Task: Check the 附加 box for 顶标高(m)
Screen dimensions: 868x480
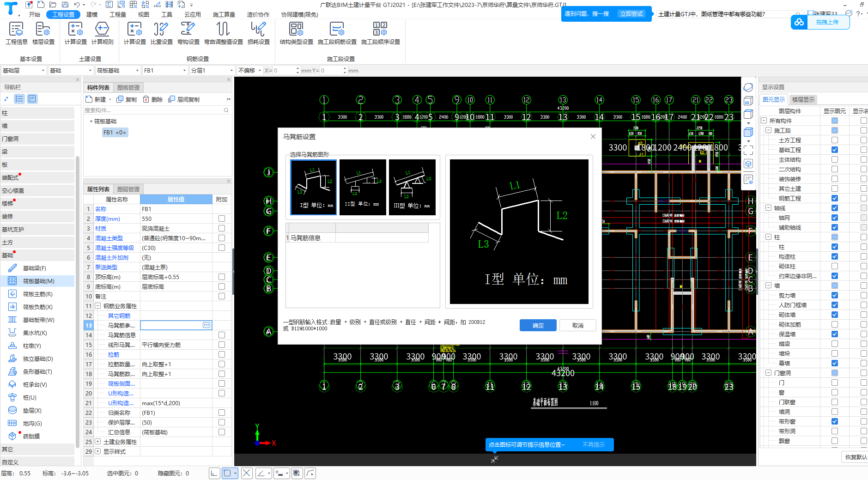Action: click(x=222, y=277)
